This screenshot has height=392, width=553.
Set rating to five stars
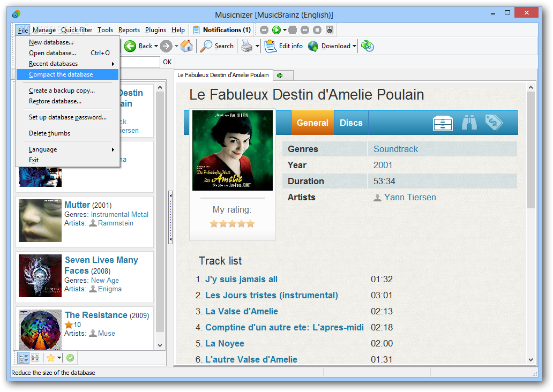pos(250,223)
